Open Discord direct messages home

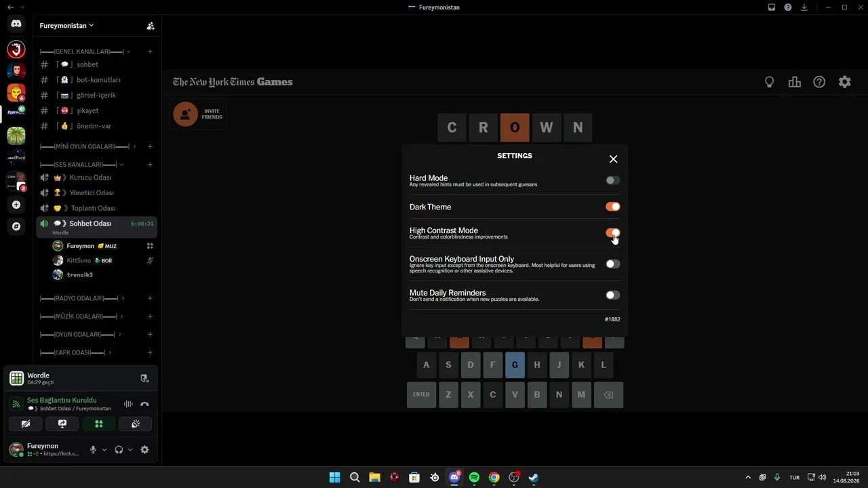(x=16, y=24)
